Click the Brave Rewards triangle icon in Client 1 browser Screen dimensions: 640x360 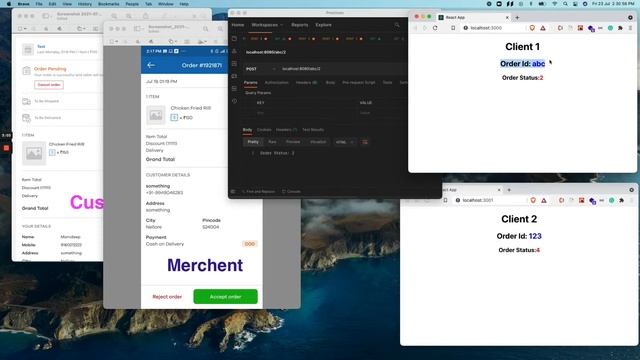coord(543,28)
